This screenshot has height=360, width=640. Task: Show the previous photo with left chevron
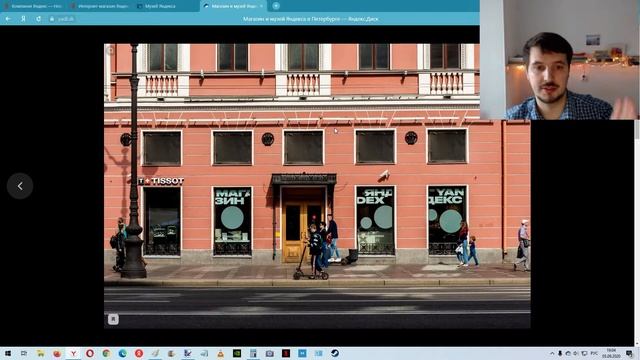pyautogui.click(x=20, y=186)
